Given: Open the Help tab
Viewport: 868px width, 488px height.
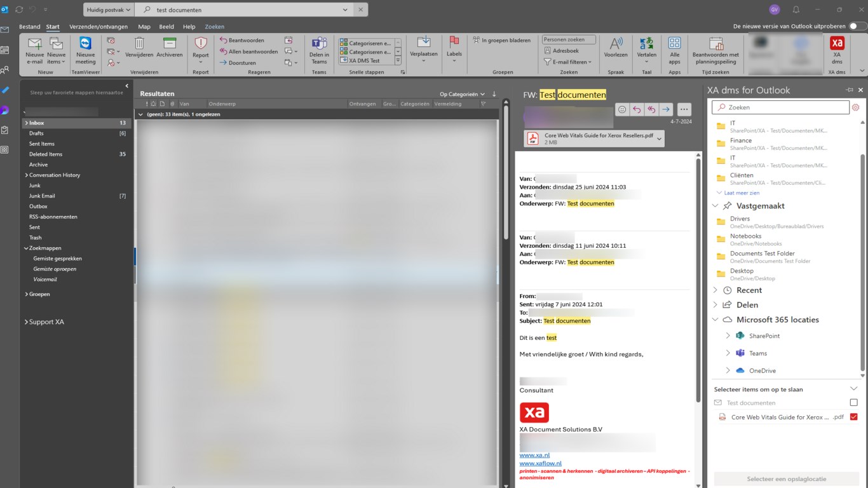Looking at the screenshot, I should click(189, 27).
